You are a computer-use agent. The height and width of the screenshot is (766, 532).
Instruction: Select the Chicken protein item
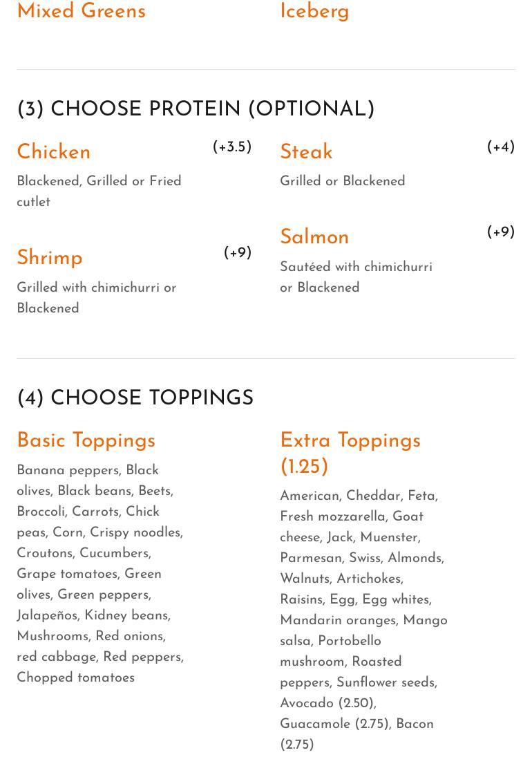(54, 152)
